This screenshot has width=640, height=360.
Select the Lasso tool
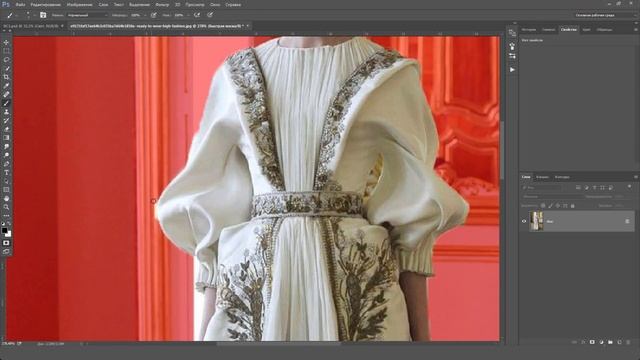(x=6, y=60)
